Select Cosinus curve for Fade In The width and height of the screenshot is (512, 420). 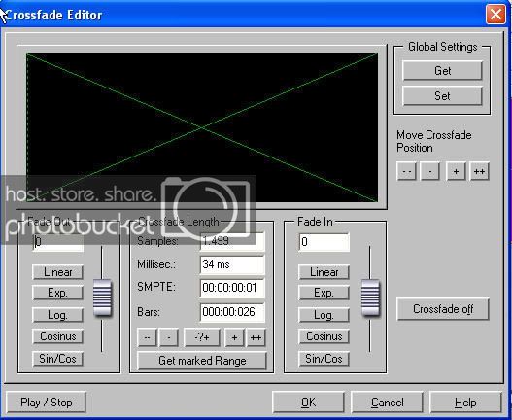[x=324, y=336]
